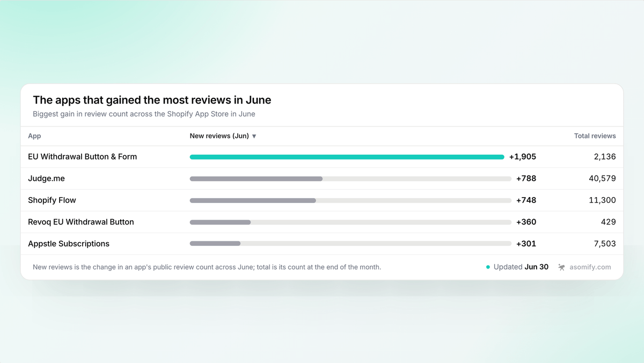Click the Updated Jun 30 label
Screen dimensions: 644x363
point(521,267)
